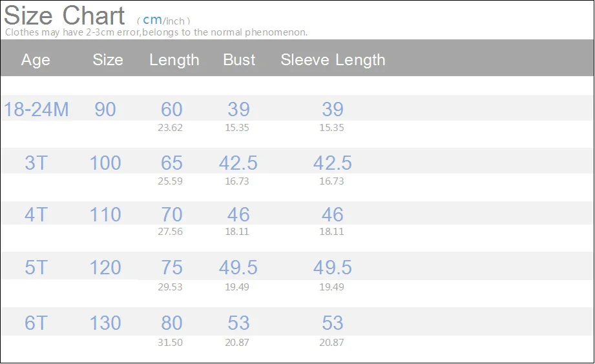The height and width of the screenshot is (364, 595).
Task: Select the '6T' age cell
Action: coord(36,323)
